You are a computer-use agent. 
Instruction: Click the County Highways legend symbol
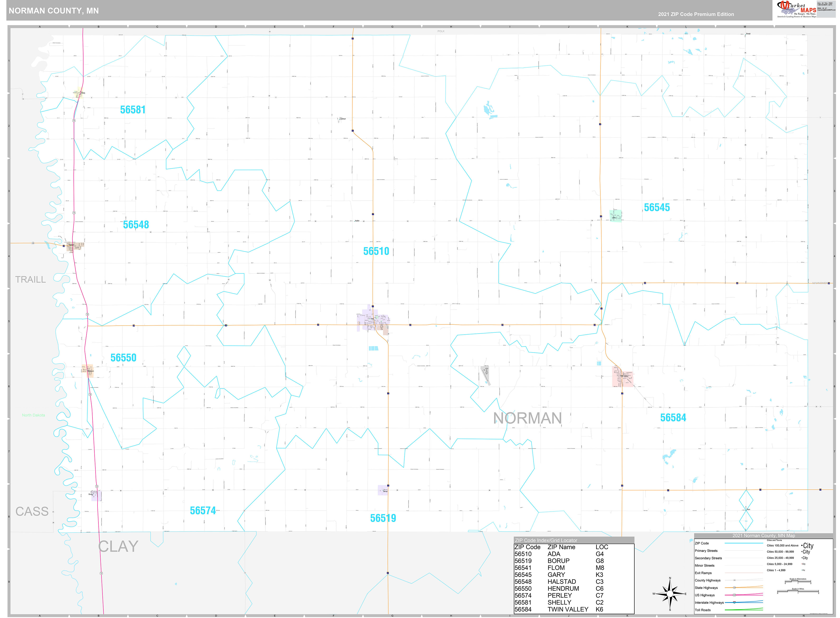(735, 580)
